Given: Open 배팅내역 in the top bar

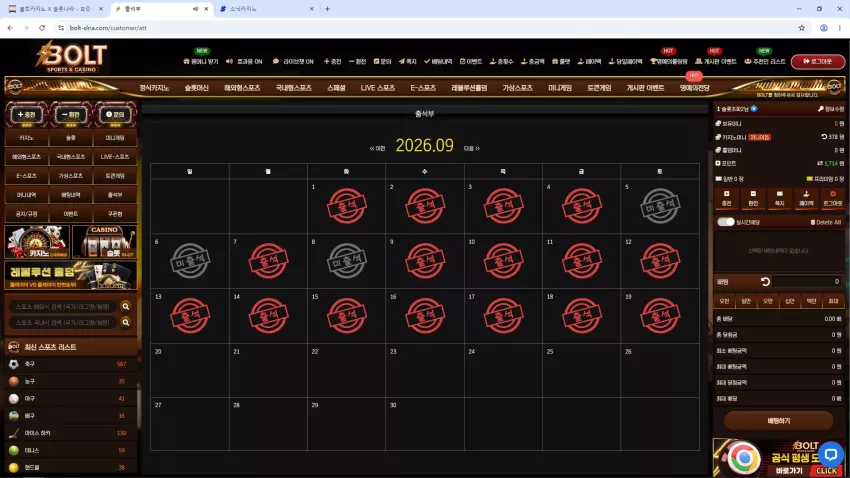Looking at the screenshot, I should coord(438,62).
